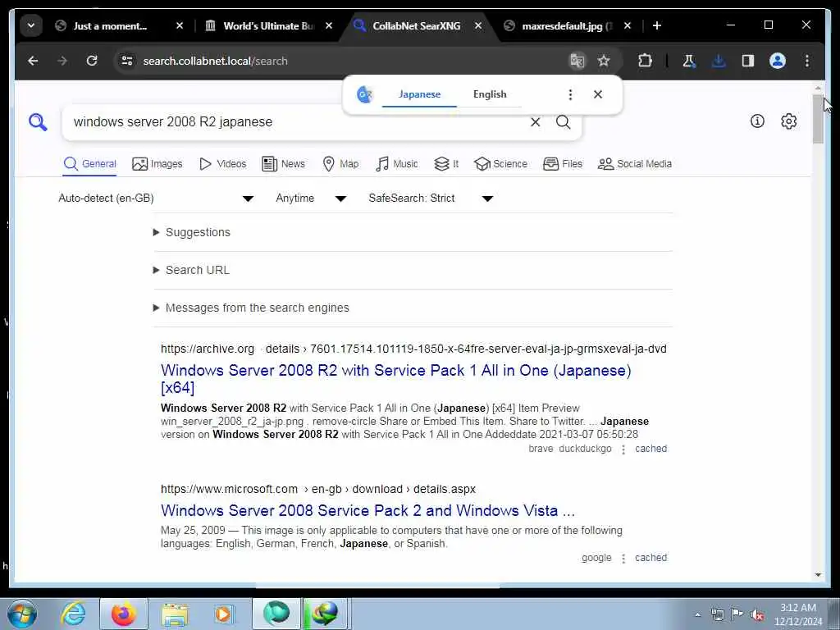
Task: Click the browser forward arrow
Action: click(62, 61)
